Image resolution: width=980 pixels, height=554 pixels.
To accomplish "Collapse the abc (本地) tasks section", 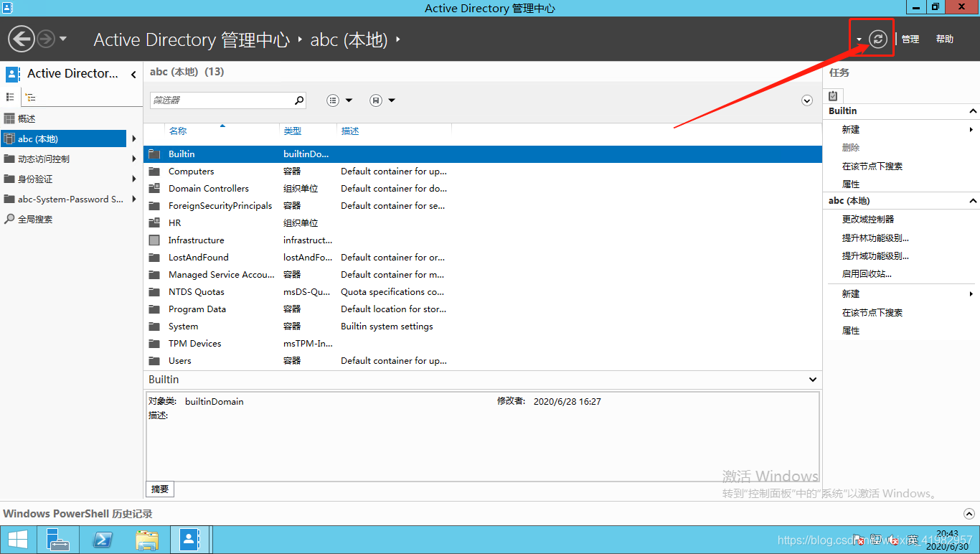I will 973,201.
